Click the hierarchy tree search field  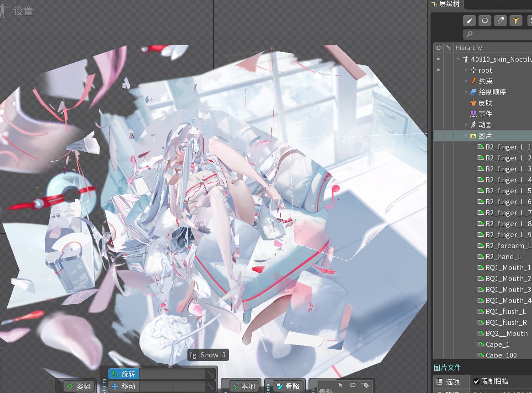pyautogui.click(x=498, y=34)
